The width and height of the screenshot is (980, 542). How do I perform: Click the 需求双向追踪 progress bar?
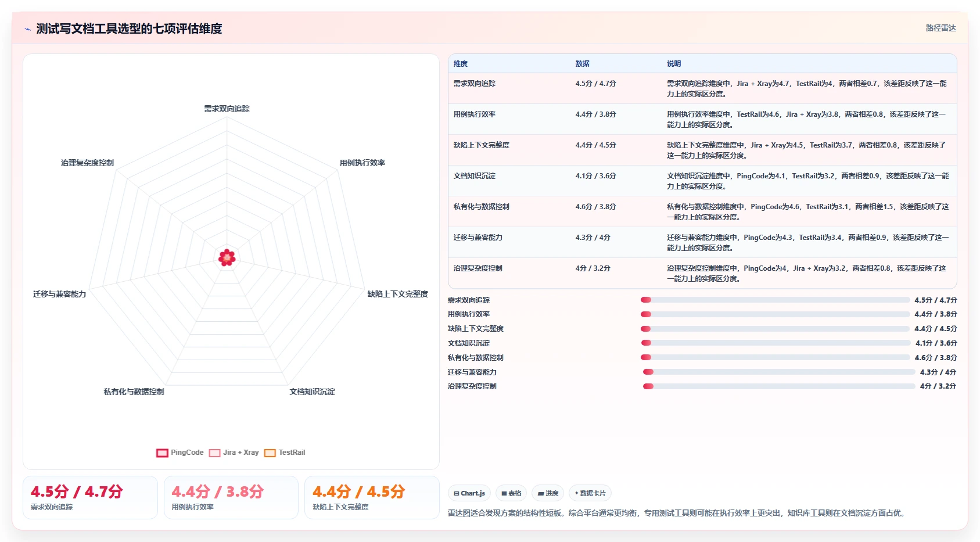[x=775, y=300]
